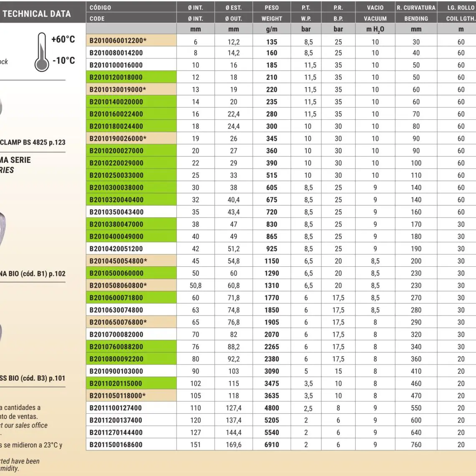Click the bending radius value 760

pos(416,445)
